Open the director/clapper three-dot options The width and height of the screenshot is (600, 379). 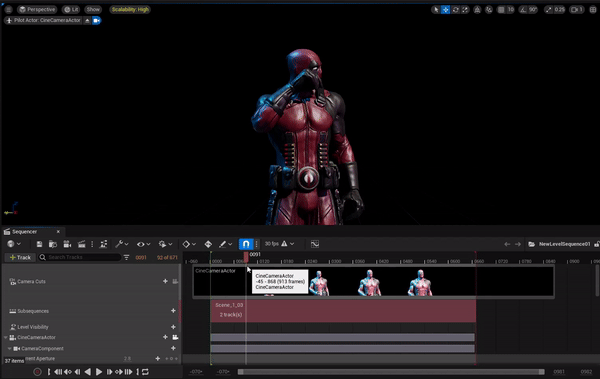point(92,244)
